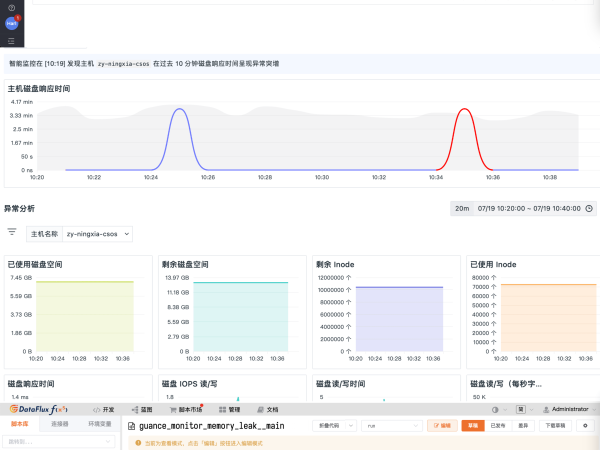Click the 已使用 Inode panel title
The height and width of the screenshot is (450, 600).
(x=493, y=264)
